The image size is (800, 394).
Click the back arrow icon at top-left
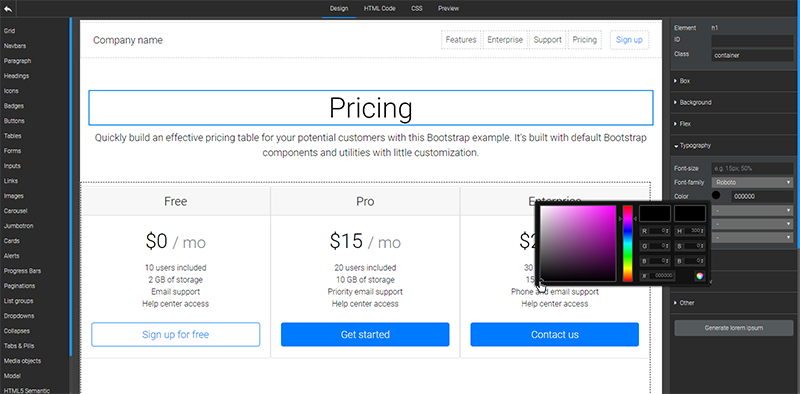(8, 8)
